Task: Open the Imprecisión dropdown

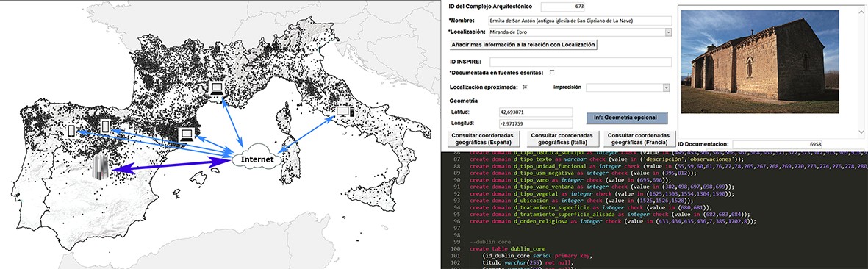Action: tap(666, 87)
